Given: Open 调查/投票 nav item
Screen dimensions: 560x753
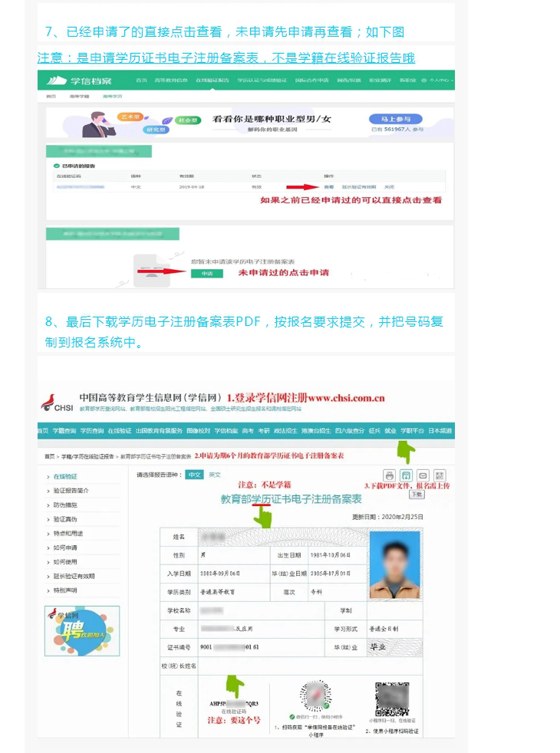Looking at the screenshot, I should click(x=349, y=81).
